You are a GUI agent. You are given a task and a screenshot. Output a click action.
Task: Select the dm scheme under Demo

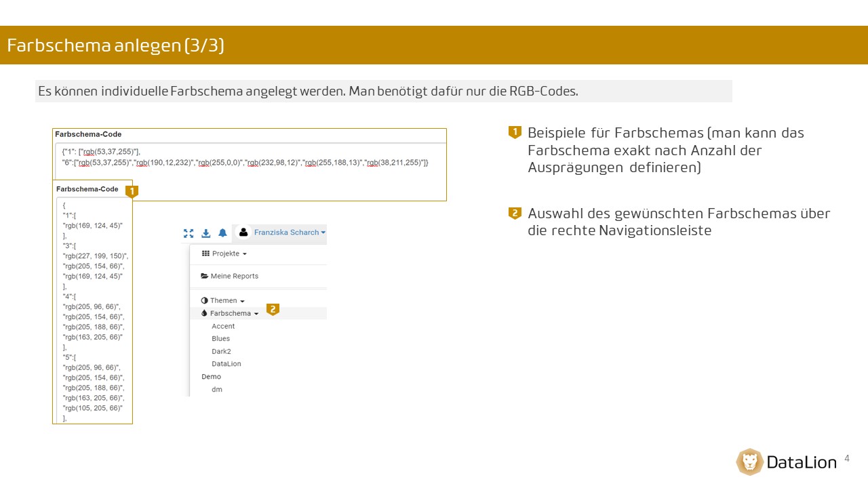[x=217, y=390]
